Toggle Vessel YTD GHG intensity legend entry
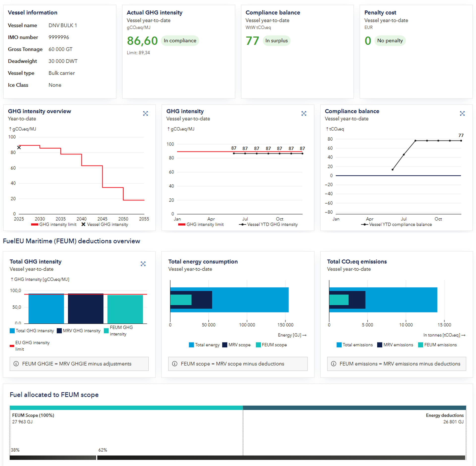The width and height of the screenshot is (476, 466). tap(268, 224)
